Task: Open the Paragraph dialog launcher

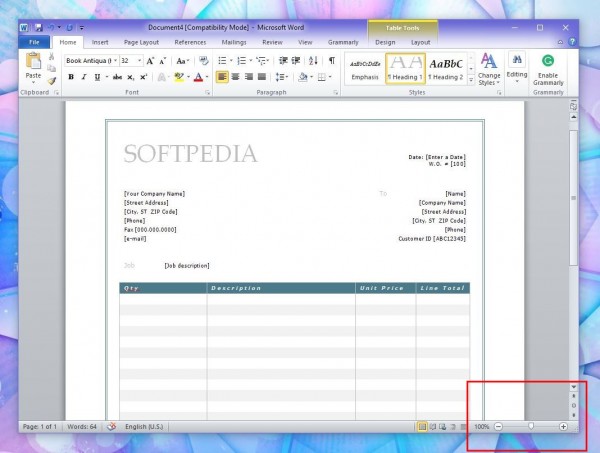Action: click(336, 93)
